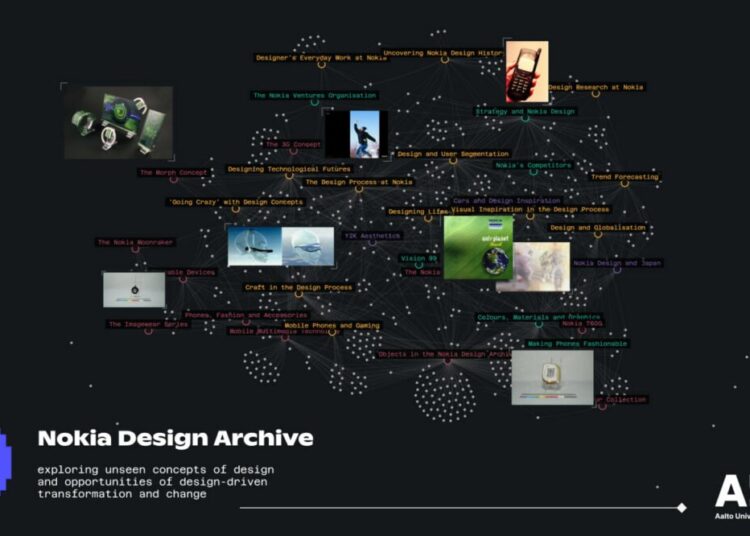Viewport: 750px width, 536px height.
Task: Open 'Trend Forecasting' node label
Action: 625,177
